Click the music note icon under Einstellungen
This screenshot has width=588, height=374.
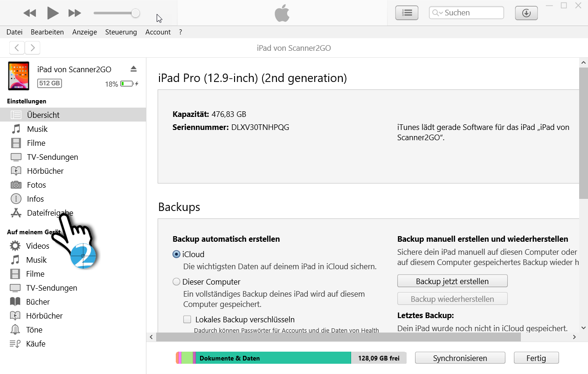16,129
